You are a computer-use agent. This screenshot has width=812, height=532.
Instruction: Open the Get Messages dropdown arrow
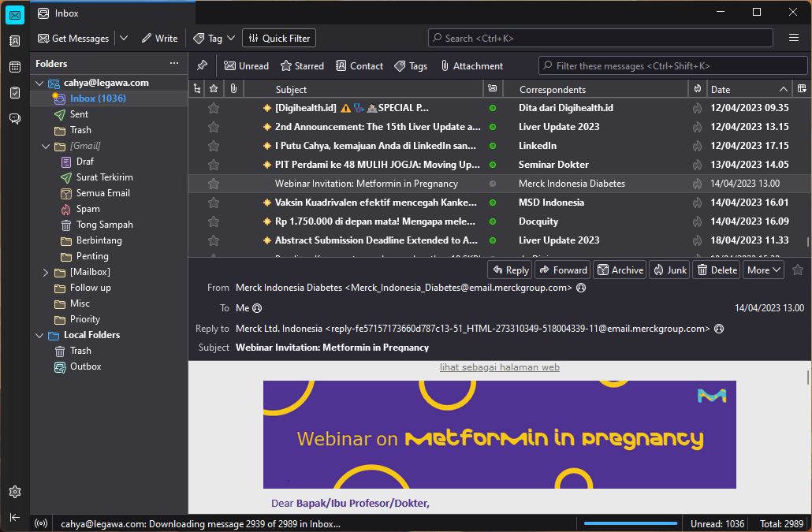[124, 38]
